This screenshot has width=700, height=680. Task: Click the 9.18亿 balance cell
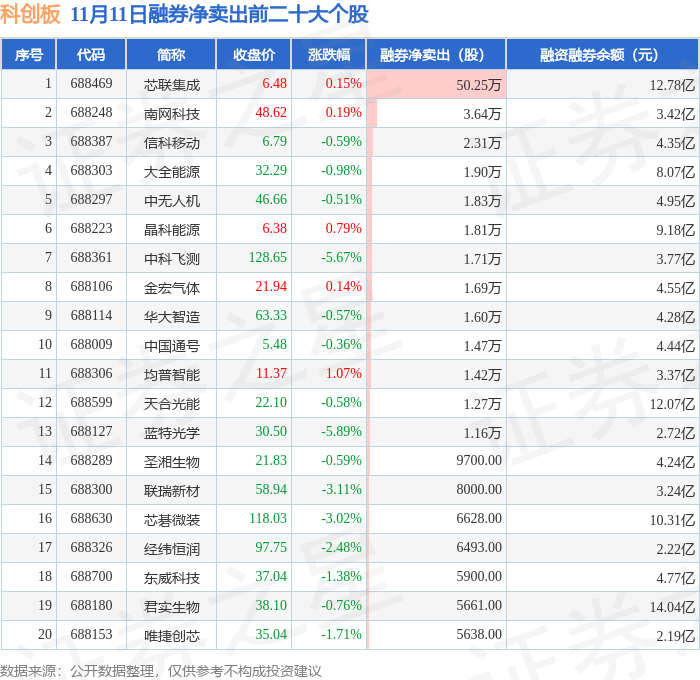coord(675,230)
